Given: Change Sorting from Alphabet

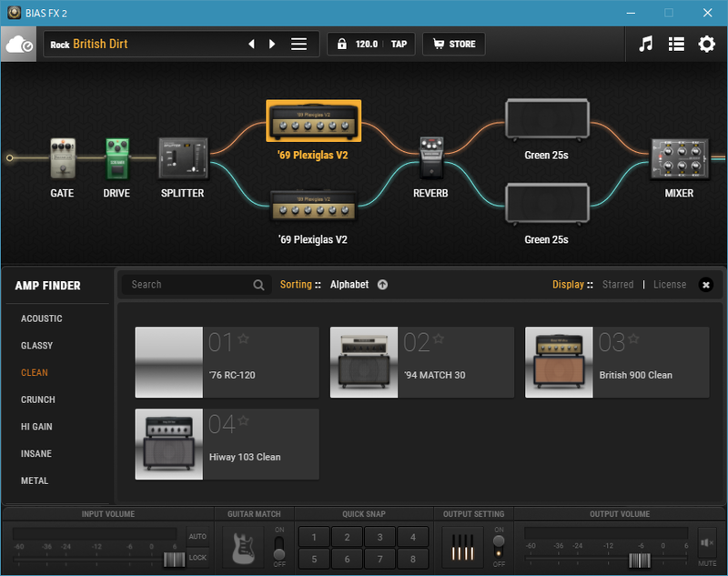Looking at the screenshot, I should (x=349, y=285).
